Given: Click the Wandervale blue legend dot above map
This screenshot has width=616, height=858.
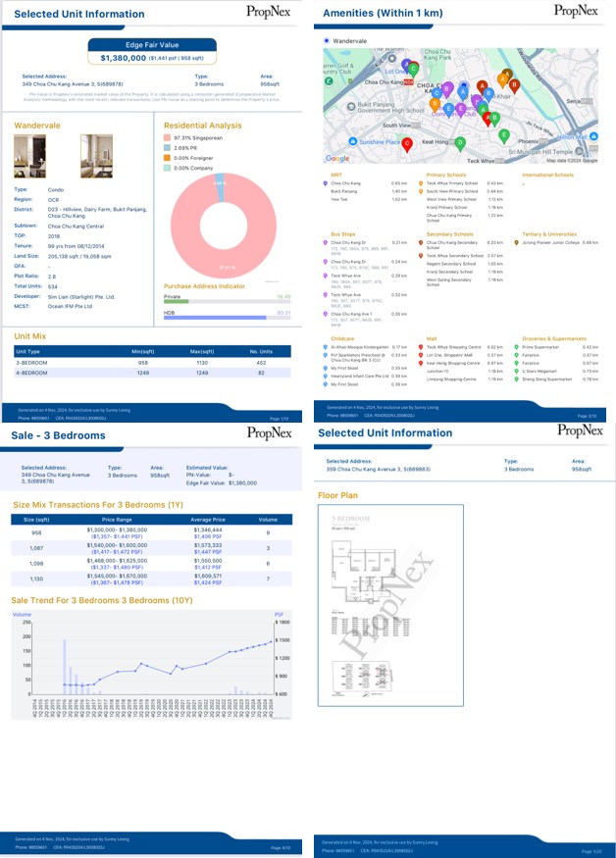Looking at the screenshot, I should click(x=327, y=40).
